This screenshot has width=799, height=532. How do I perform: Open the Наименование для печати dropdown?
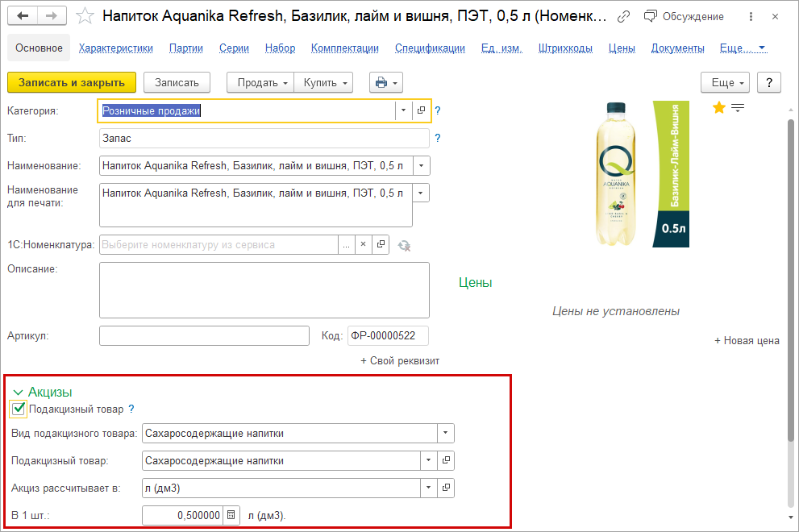tap(421, 193)
